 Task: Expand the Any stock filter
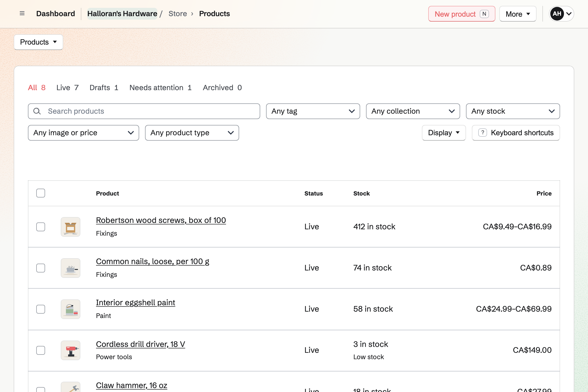(x=513, y=111)
